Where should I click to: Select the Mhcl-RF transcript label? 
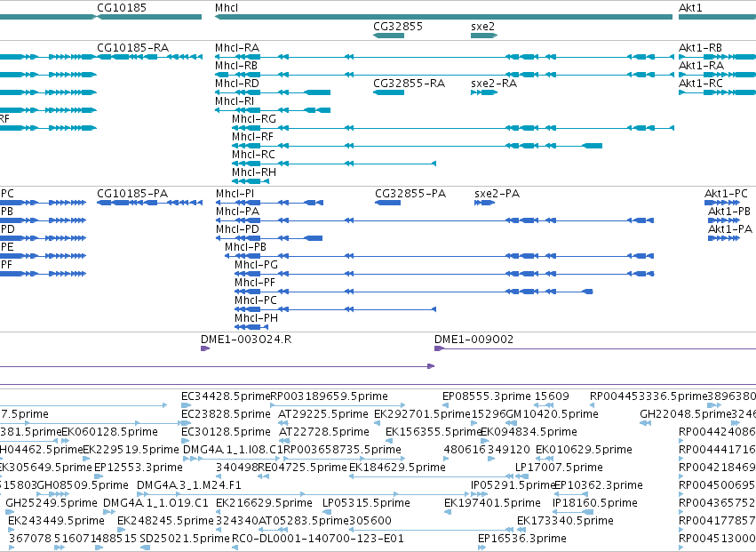(x=252, y=137)
